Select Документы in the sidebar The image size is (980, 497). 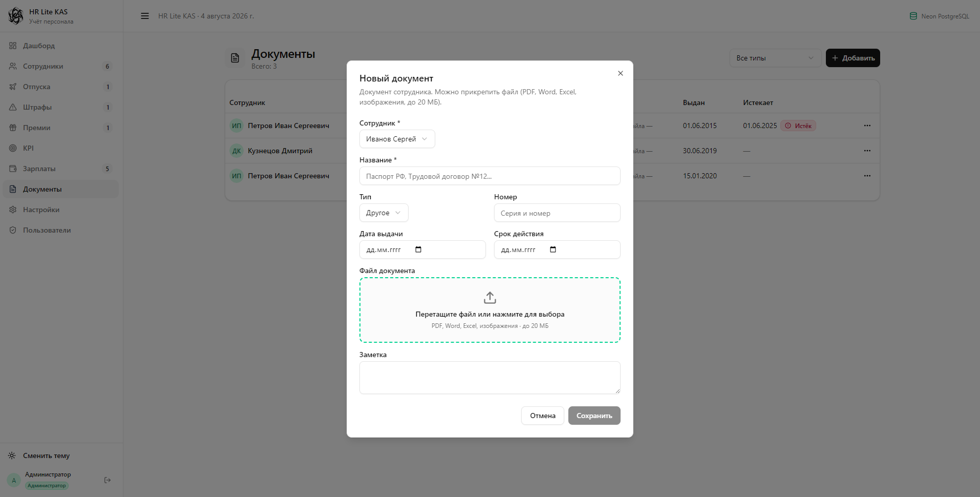click(60, 189)
